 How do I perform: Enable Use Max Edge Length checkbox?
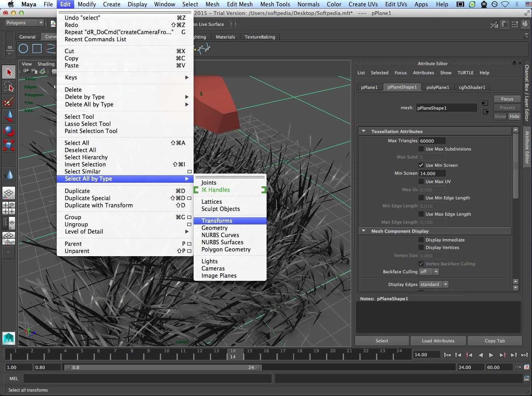pos(421,214)
